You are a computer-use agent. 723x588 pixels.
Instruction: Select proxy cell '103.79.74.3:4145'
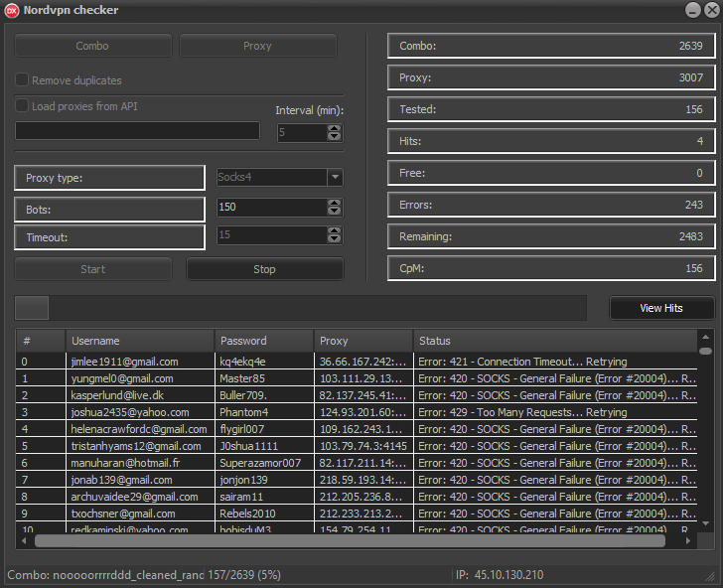point(363,446)
